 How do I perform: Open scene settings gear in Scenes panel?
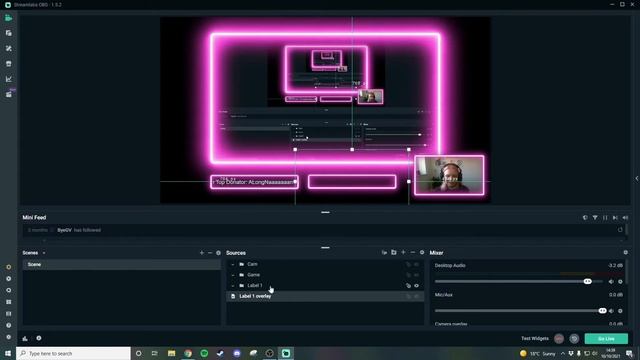pos(218,253)
